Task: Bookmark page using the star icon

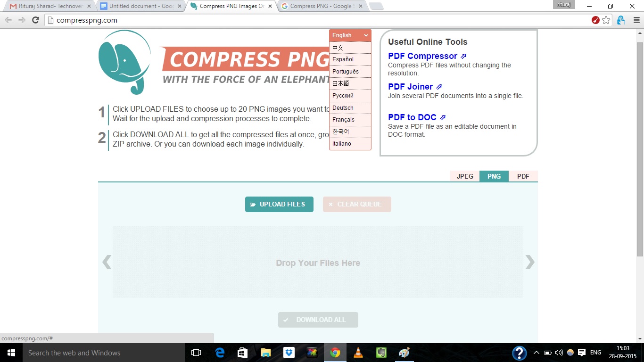Action: [x=606, y=20]
